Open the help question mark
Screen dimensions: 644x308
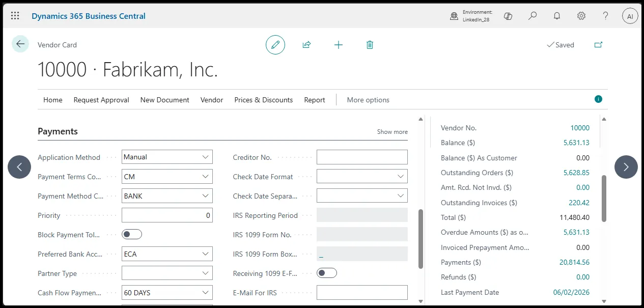pyautogui.click(x=606, y=16)
